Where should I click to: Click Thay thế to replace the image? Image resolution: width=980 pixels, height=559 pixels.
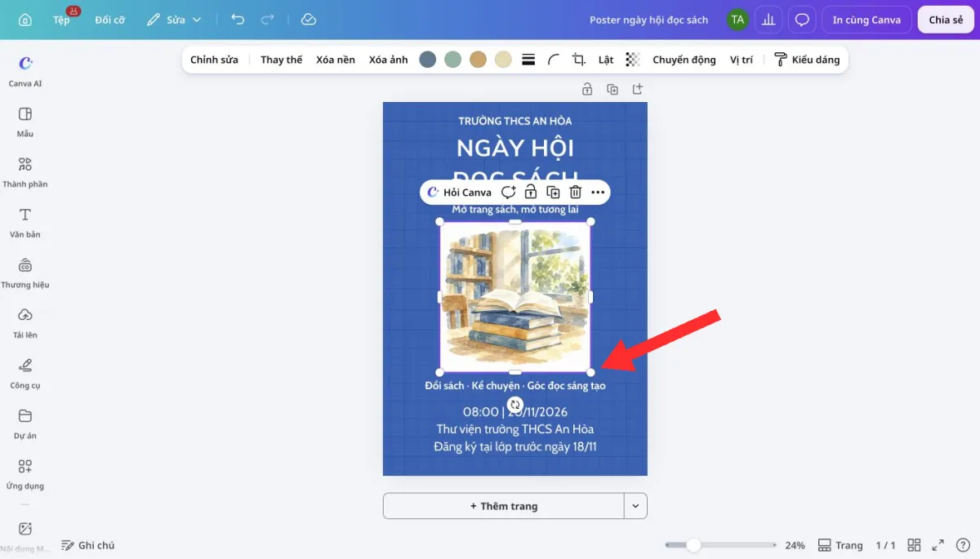[282, 60]
